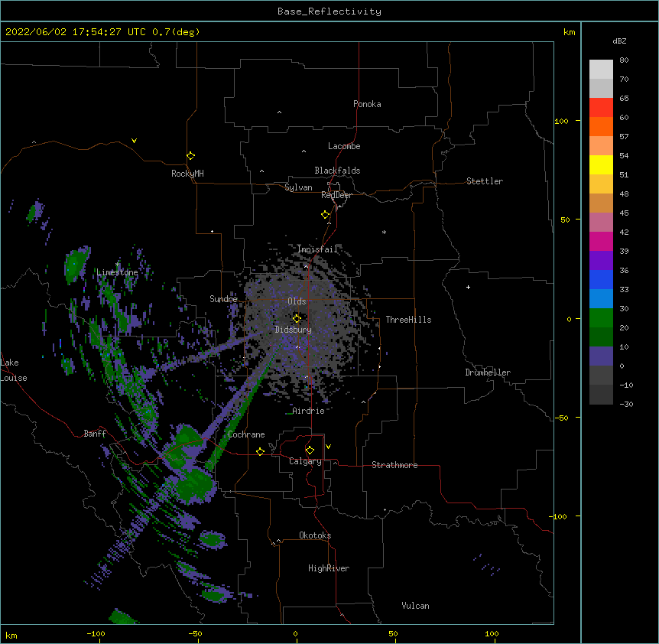Click the Strathmore label
This screenshot has width=659, height=644.
point(394,465)
